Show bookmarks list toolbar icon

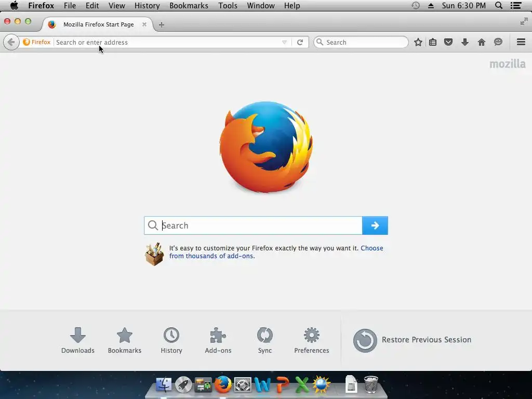point(433,43)
